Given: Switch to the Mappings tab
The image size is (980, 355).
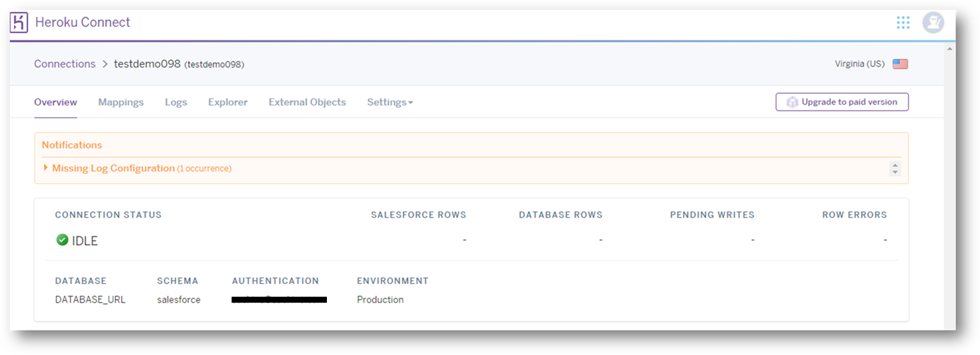Looking at the screenshot, I should (121, 102).
